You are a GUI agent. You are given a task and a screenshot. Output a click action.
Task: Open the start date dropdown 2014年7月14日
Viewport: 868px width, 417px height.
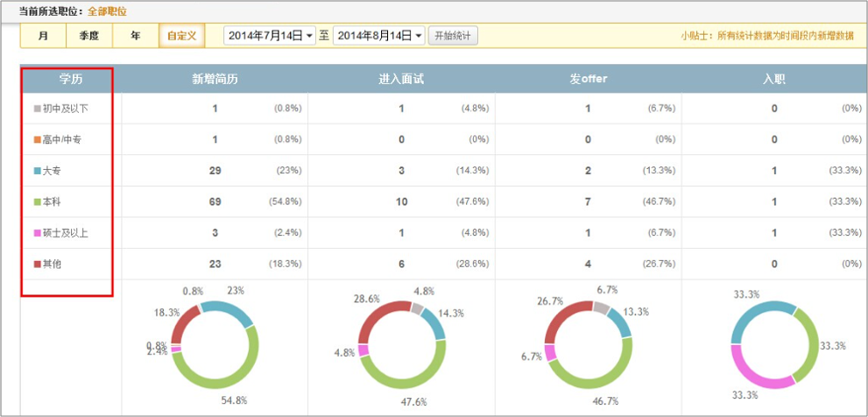click(x=269, y=36)
